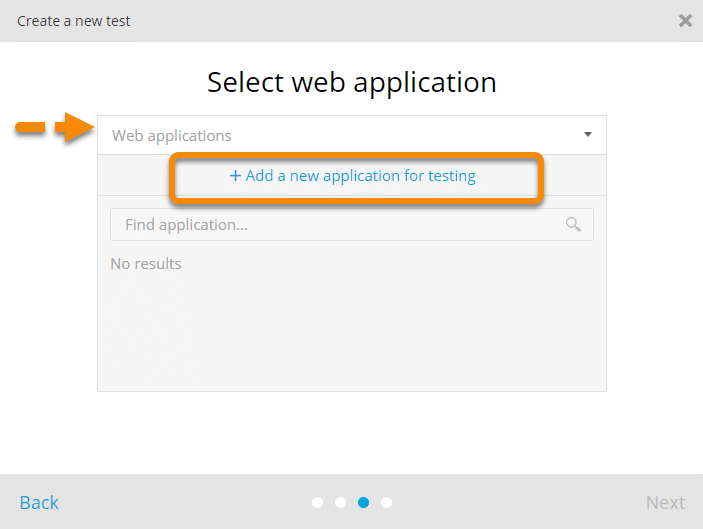Jump to the first wizard step dot
Image resolution: width=703 pixels, height=529 pixels.
[x=317, y=503]
